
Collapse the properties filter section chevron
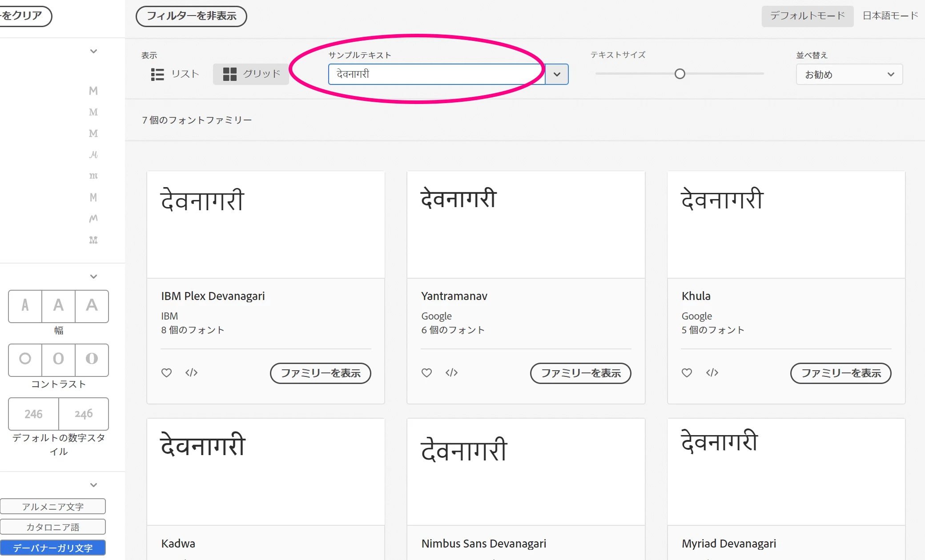click(x=93, y=276)
